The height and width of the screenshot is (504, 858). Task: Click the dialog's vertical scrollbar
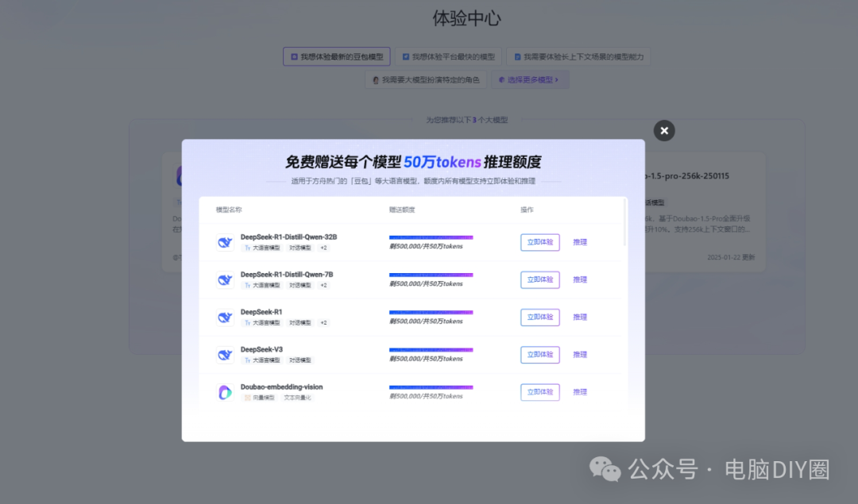coord(624,222)
